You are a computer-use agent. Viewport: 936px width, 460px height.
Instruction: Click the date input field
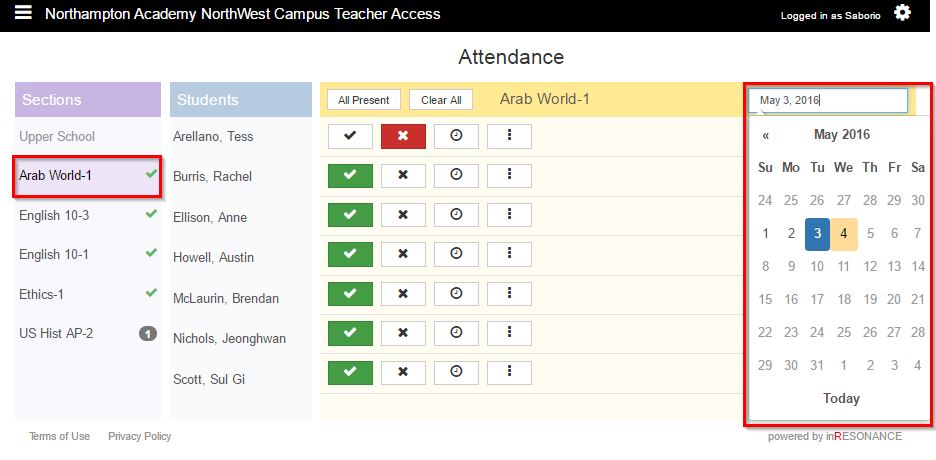828,100
